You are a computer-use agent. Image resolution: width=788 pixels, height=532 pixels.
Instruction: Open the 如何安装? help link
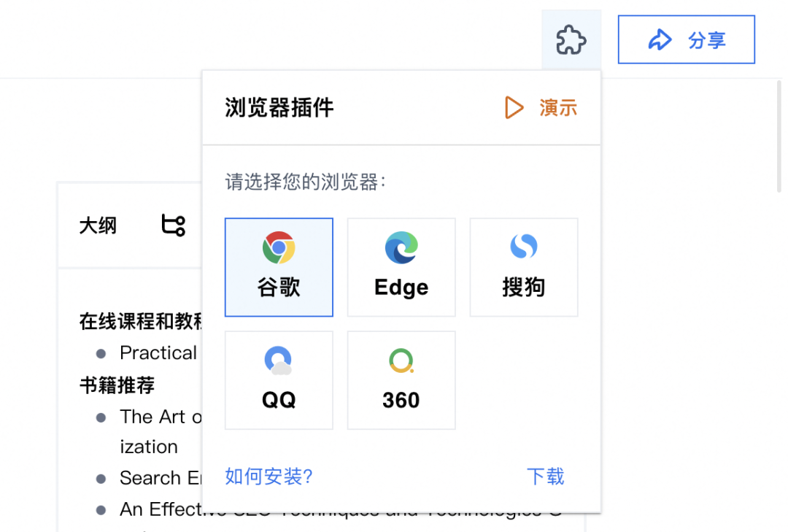(x=269, y=477)
